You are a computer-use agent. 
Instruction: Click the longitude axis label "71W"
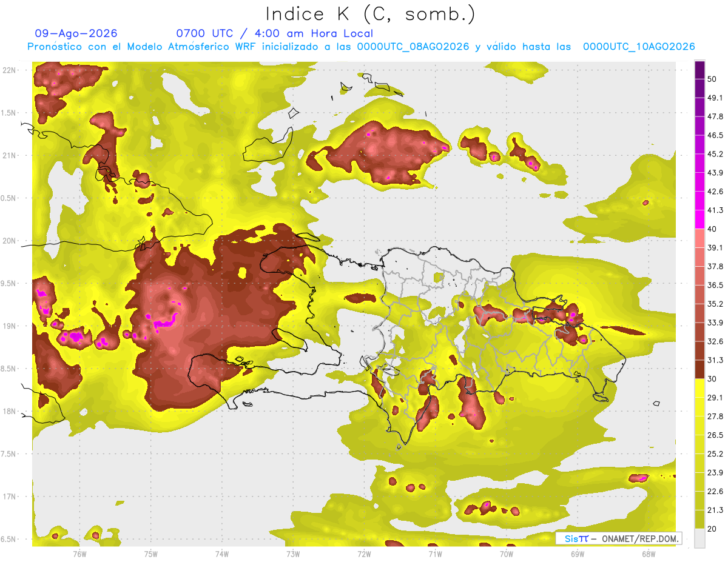click(435, 555)
